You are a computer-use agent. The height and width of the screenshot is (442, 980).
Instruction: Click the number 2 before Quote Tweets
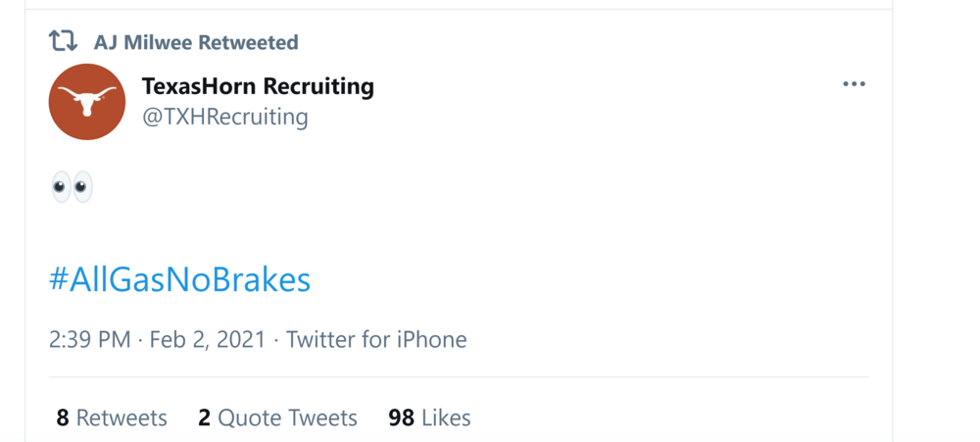(204, 418)
